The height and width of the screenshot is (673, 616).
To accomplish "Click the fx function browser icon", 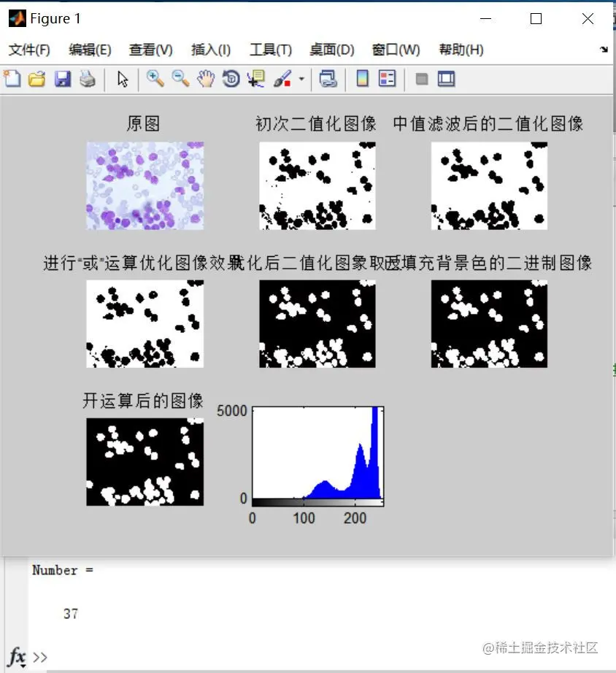I will coord(17,657).
